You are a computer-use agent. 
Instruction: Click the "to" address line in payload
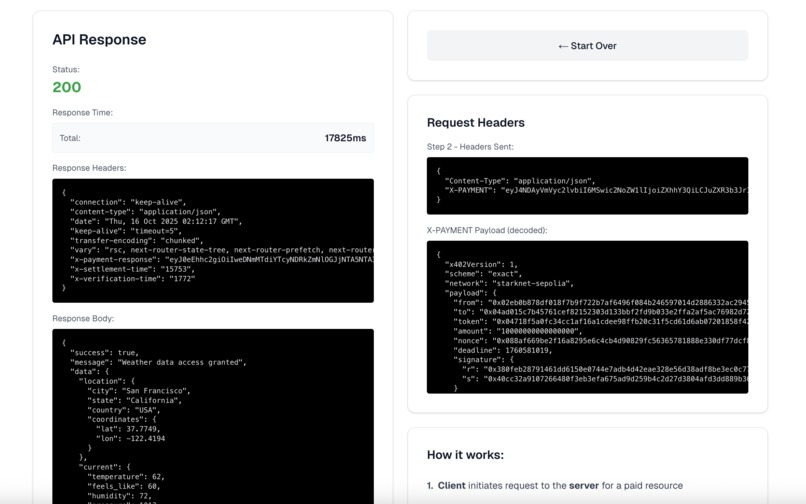tap(600, 312)
